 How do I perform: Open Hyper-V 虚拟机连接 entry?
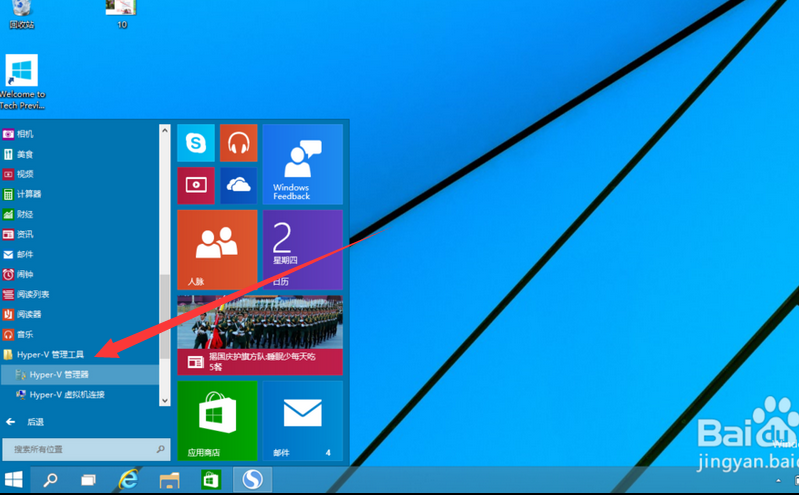pyautogui.click(x=66, y=394)
